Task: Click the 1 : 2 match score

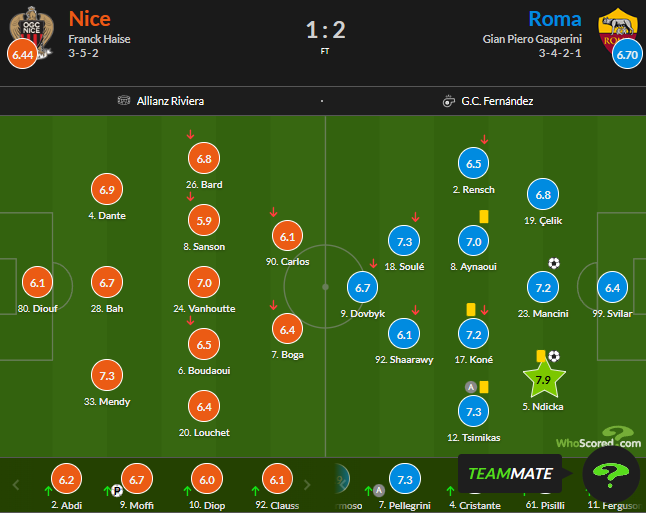Action: pos(325,29)
